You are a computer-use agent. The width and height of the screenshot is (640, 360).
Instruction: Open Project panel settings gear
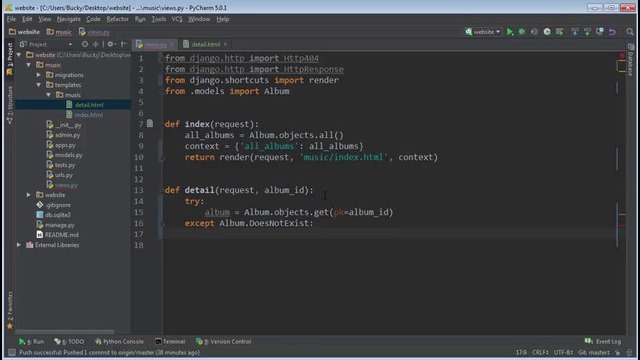pos(111,44)
